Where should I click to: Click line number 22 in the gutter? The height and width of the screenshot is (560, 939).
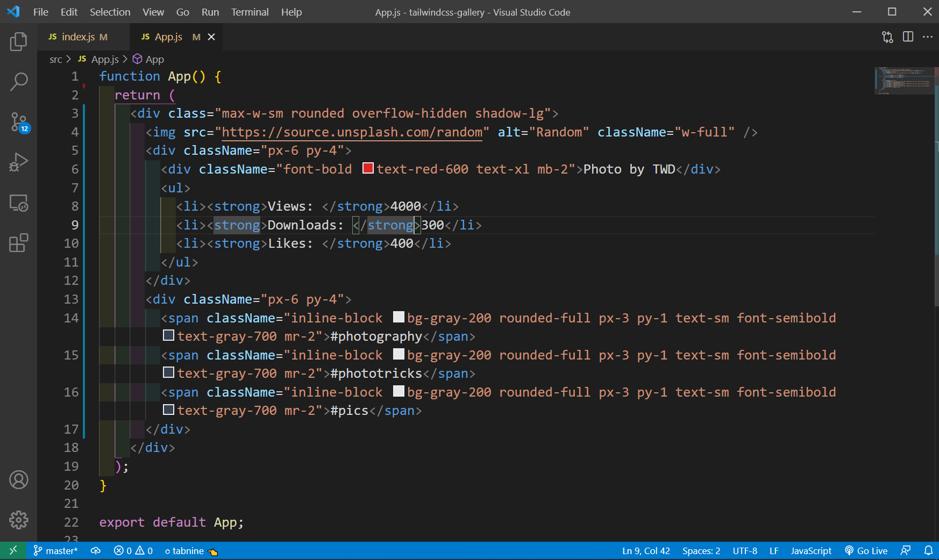71,522
